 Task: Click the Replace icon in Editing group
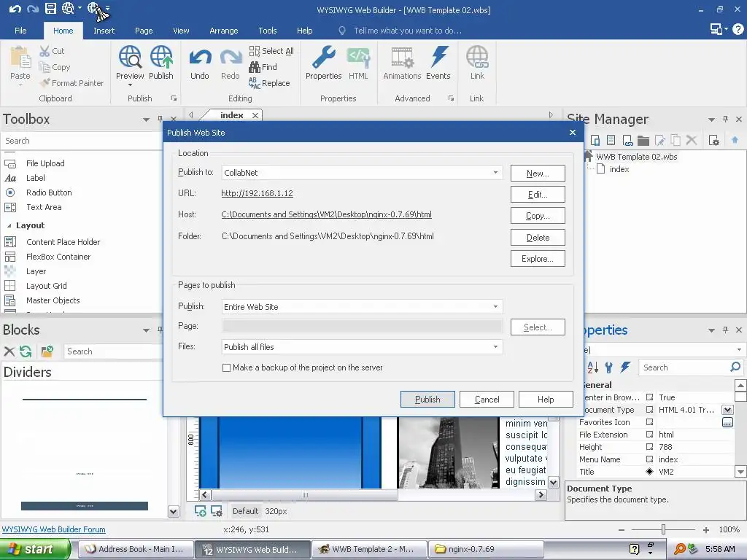(x=255, y=83)
